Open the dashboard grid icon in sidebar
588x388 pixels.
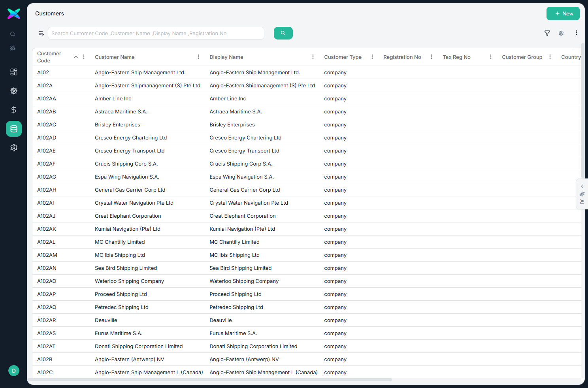point(14,72)
